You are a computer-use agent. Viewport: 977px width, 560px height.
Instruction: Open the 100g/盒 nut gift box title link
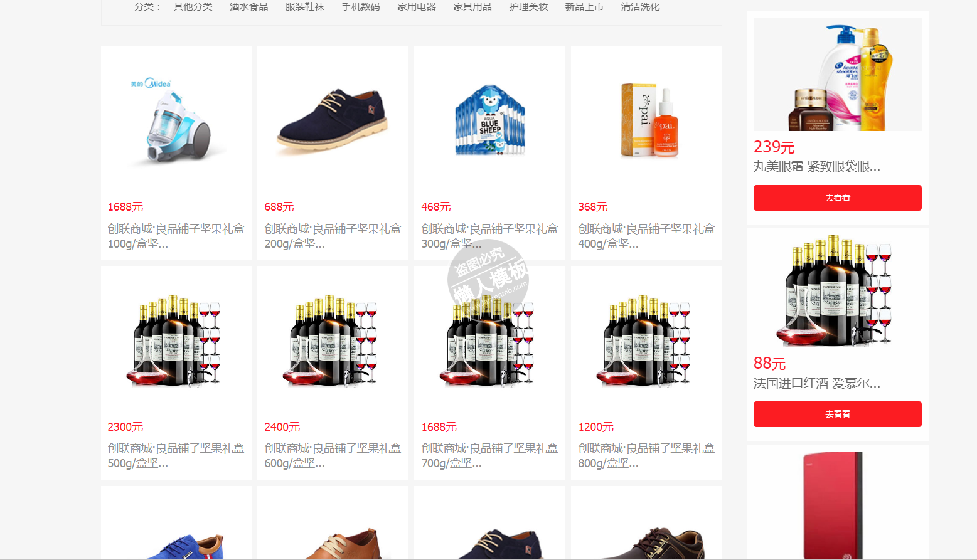pyautogui.click(x=176, y=236)
